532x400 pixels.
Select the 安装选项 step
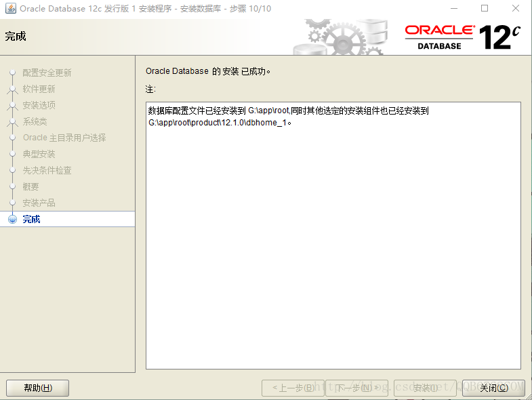click(x=39, y=105)
